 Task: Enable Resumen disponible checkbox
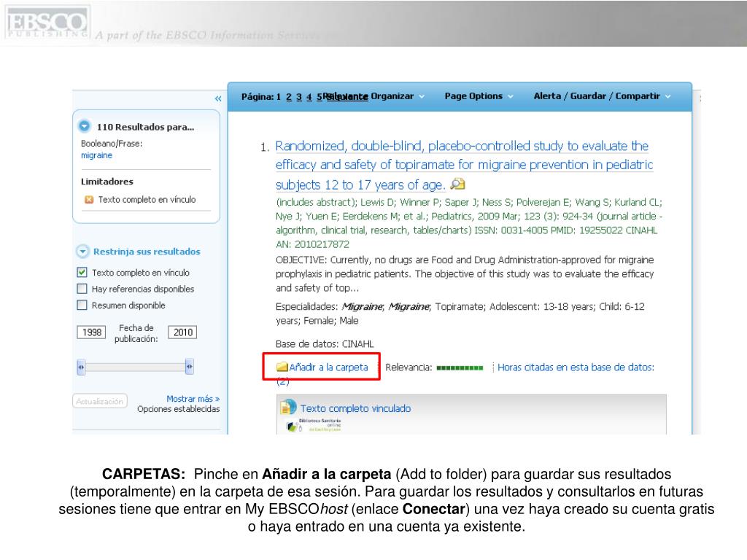pos(82,305)
